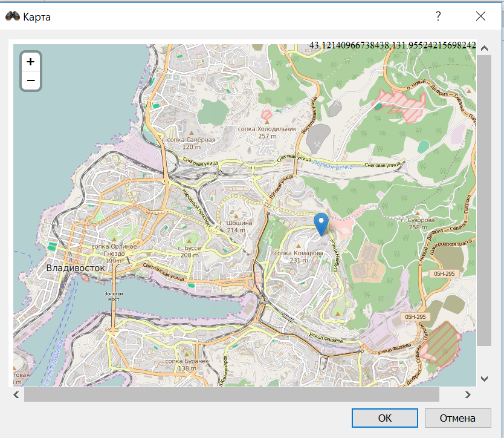Image resolution: width=504 pixels, height=438 pixels.
Task: Click the left arrow of horizontal scrollbar
Action: click(16, 394)
